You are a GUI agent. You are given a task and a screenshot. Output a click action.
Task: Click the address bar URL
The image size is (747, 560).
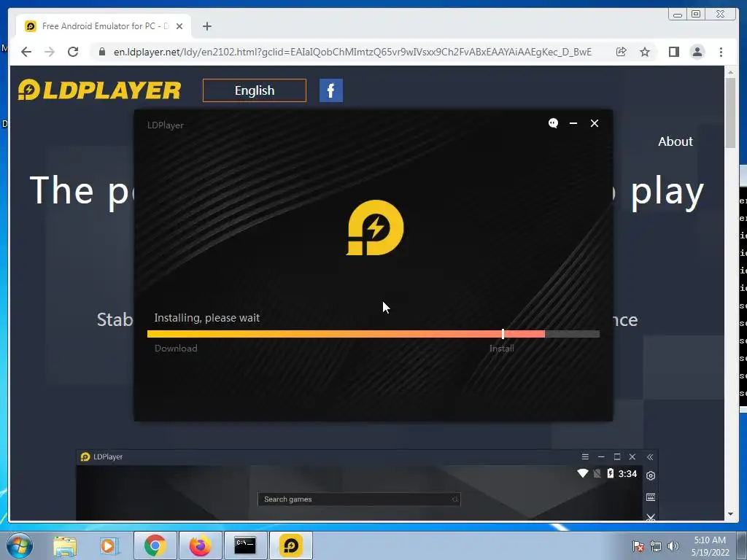[x=352, y=52]
